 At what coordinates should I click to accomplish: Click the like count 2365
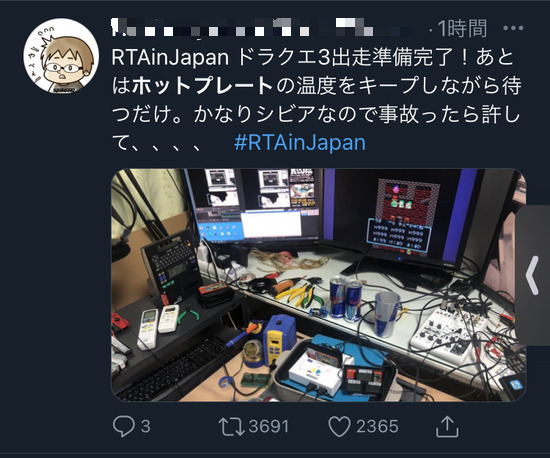(377, 426)
